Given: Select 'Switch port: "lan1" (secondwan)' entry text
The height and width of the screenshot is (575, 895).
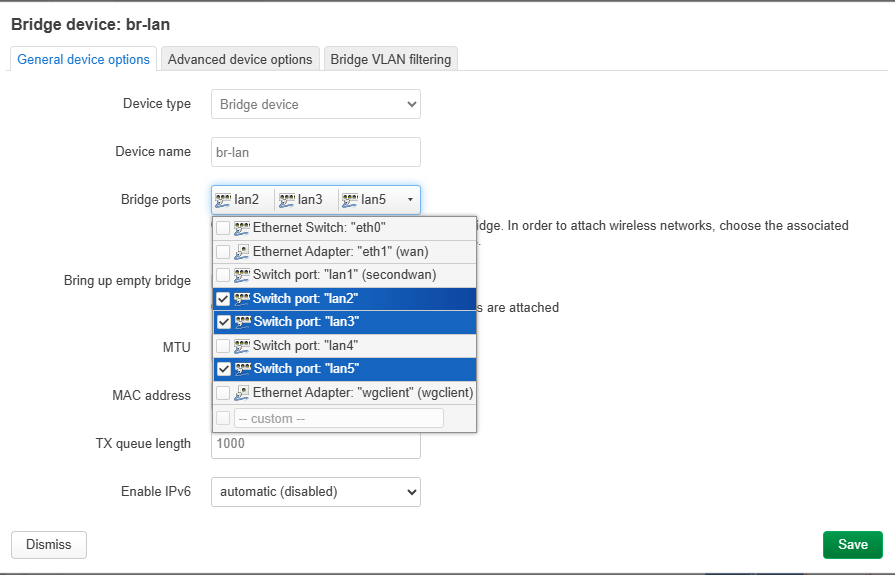Looking at the screenshot, I should [x=345, y=275].
